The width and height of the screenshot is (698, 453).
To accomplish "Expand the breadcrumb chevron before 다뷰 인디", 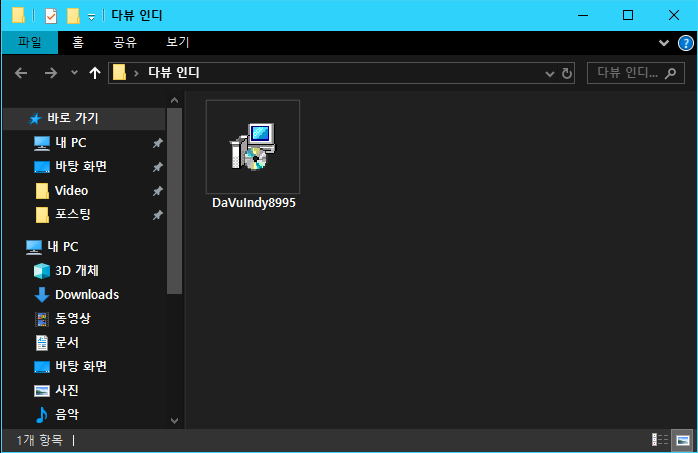I will 136,73.
